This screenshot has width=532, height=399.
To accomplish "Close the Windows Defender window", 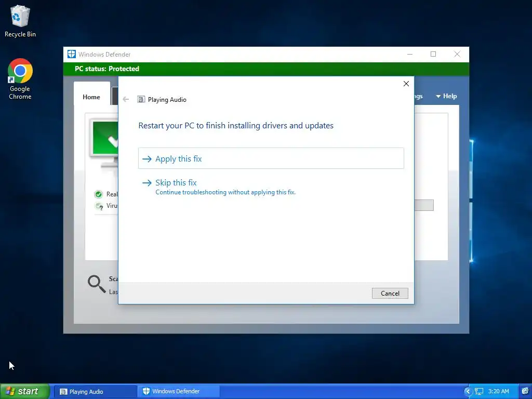I will pyautogui.click(x=457, y=54).
